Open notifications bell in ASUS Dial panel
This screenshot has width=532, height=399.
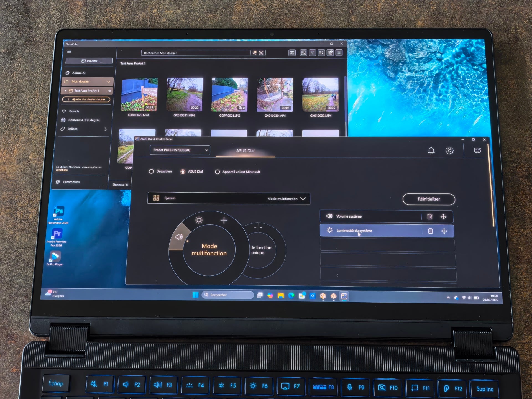[x=431, y=150]
